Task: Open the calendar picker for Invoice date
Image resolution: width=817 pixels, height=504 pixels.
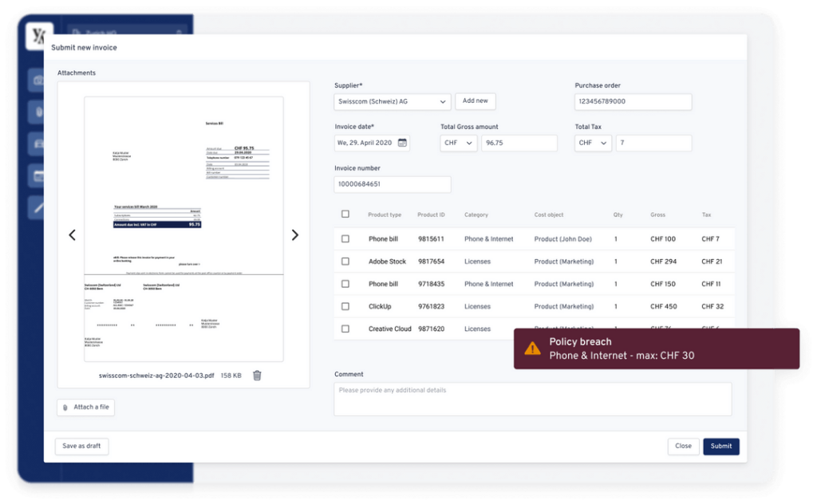Action: pyautogui.click(x=402, y=143)
